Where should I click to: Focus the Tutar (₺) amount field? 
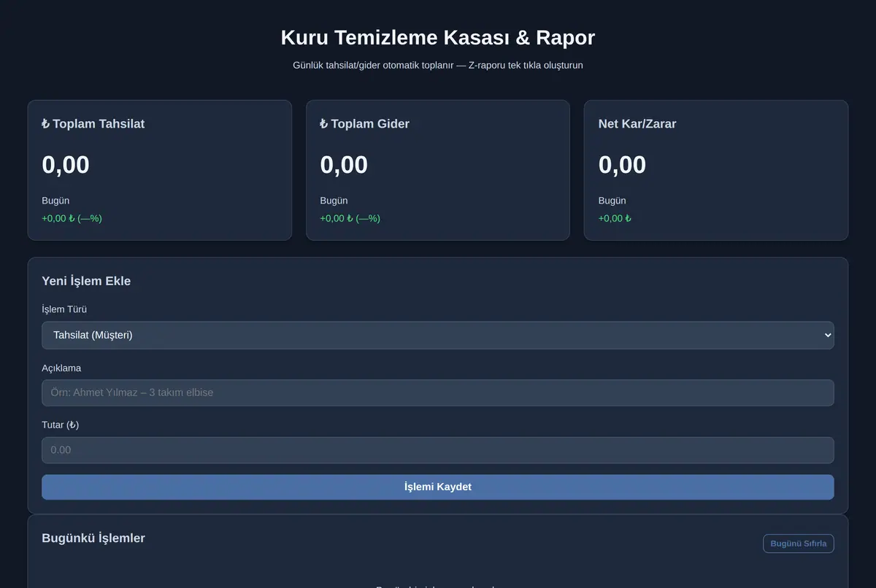pyautogui.click(x=438, y=450)
